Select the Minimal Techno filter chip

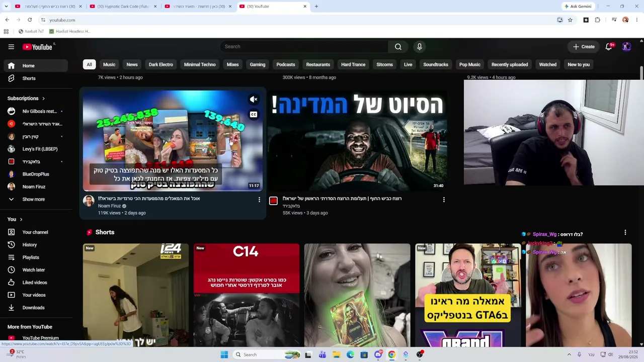pyautogui.click(x=200, y=64)
